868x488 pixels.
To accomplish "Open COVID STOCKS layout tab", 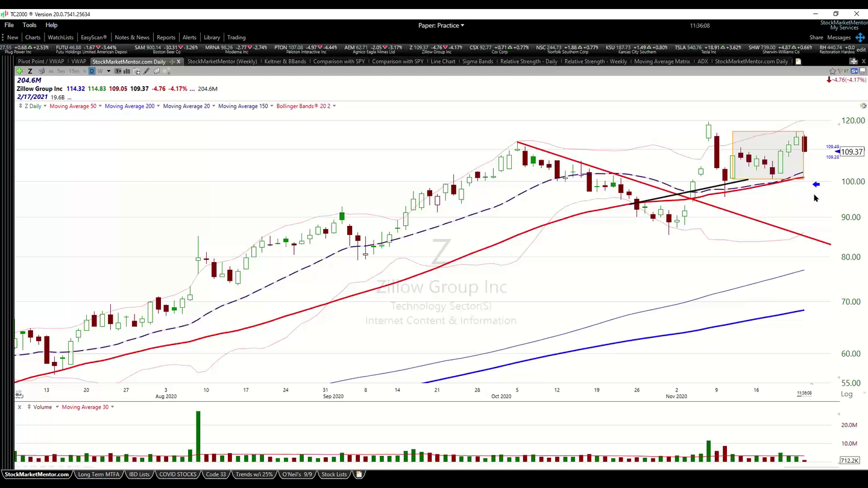I will click(177, 474).
